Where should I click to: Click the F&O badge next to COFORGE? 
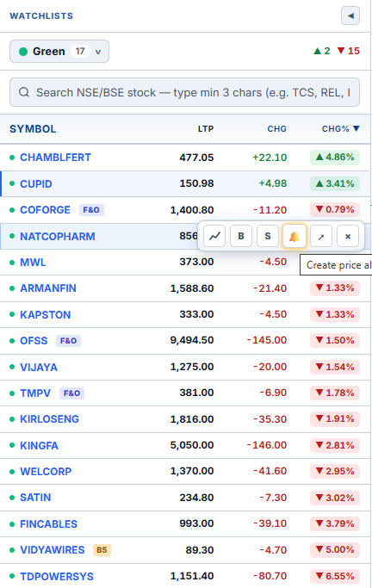pos(91,210)
